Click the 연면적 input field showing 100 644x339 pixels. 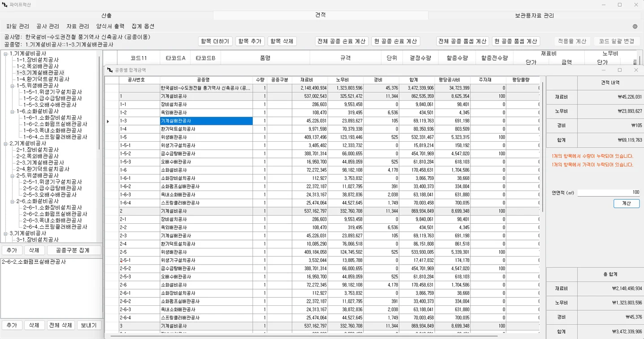coord(609,192)
